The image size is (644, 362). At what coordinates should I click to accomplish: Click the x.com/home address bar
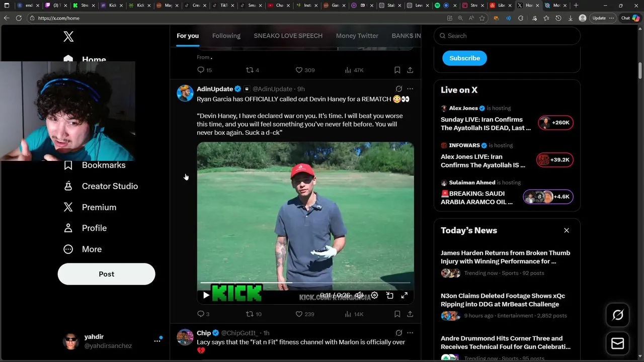pos(236,18)
